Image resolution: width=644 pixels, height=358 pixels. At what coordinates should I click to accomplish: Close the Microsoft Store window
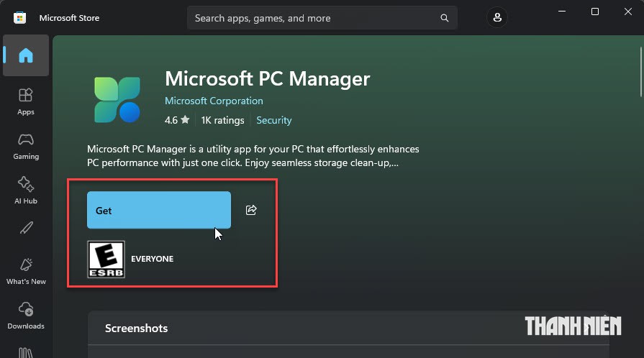628,12
